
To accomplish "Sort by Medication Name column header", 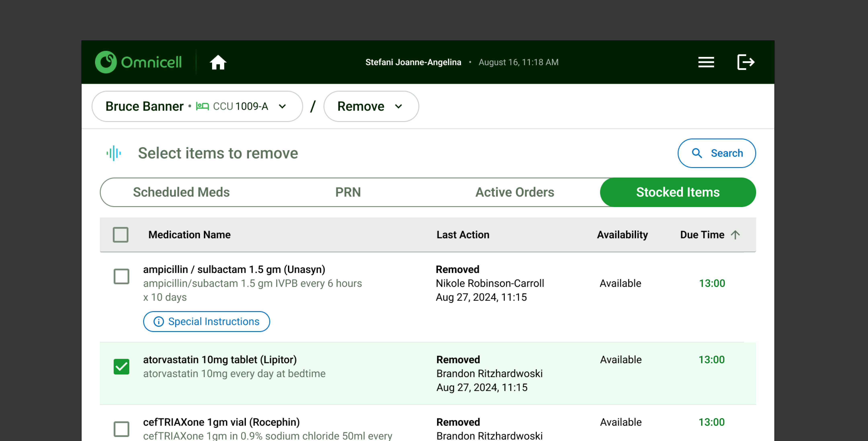I will tap(189, 235).
